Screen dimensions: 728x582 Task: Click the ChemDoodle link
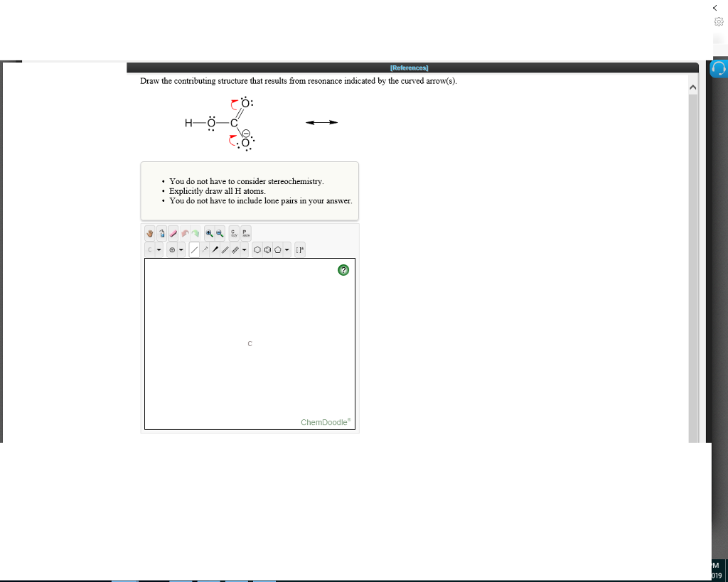323,422
